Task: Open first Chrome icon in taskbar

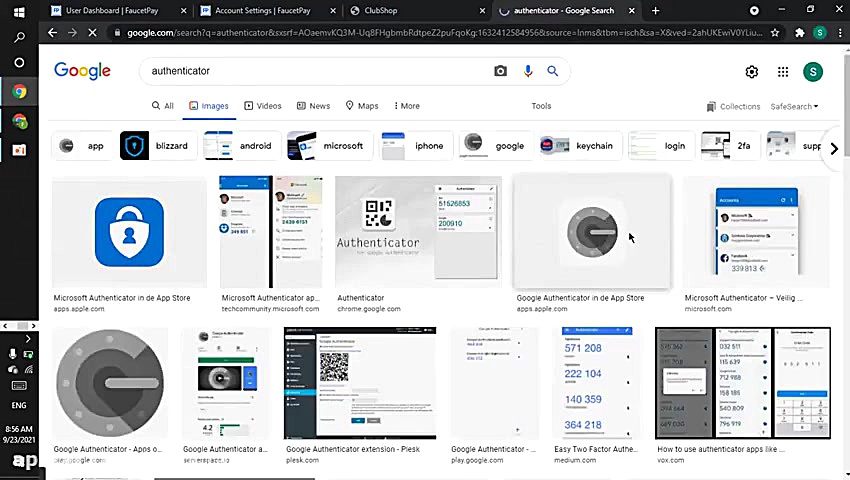Action: (x=20, y=92)
